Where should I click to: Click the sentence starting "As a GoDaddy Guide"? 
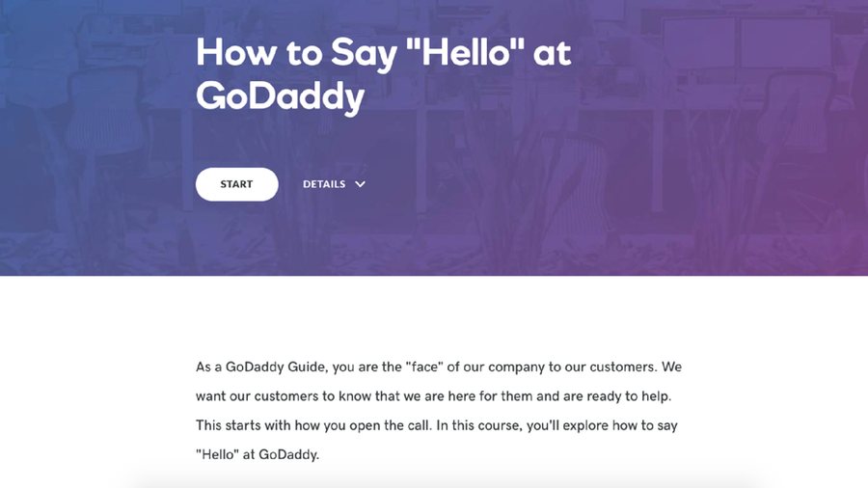[439, 366]
